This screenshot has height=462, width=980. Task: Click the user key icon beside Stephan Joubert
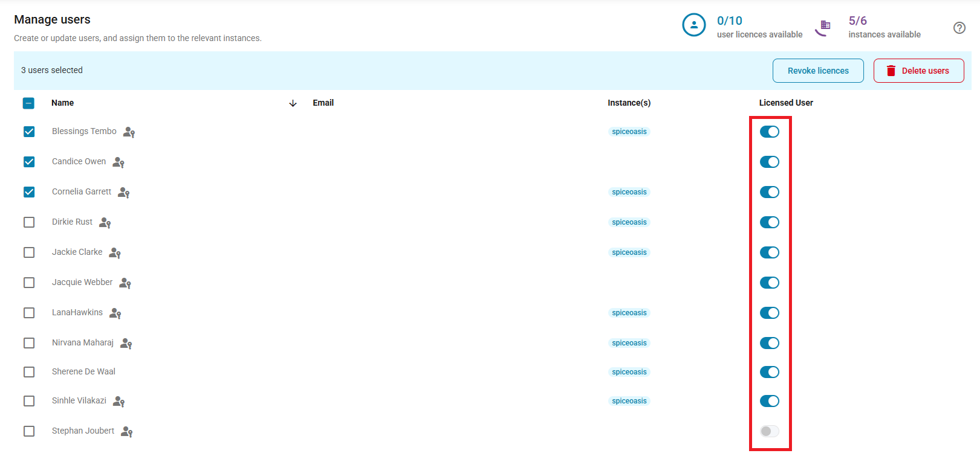click(127, 432)
